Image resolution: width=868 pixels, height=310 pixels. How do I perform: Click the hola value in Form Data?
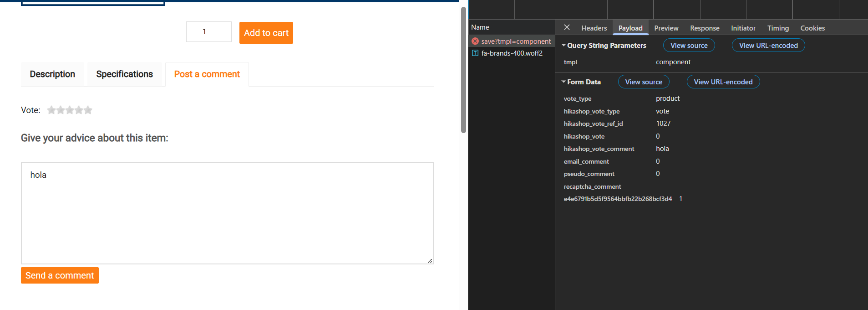pyautogui.click(x=662, y=149)
